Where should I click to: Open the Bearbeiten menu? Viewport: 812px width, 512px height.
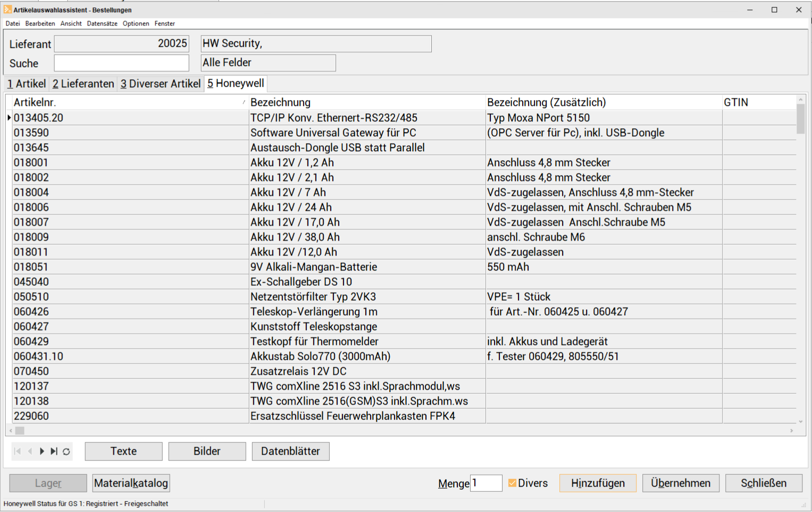tap(40, 23)
